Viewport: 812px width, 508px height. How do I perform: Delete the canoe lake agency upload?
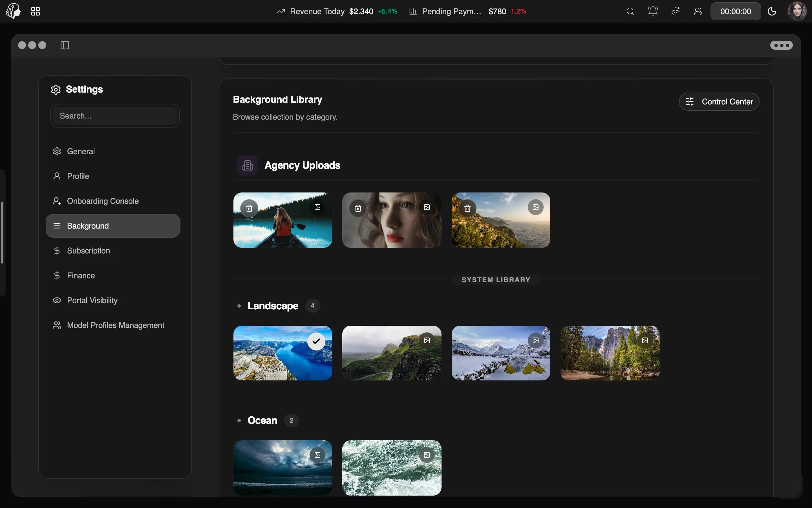point(249,208)
